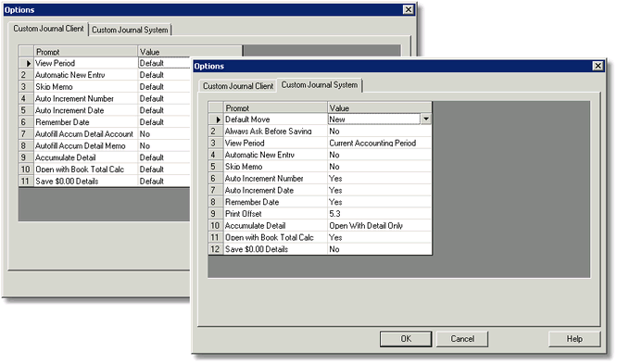Click 'Remember Date' prompt in front window
617x364 pixels.
(x=275, y=202)
